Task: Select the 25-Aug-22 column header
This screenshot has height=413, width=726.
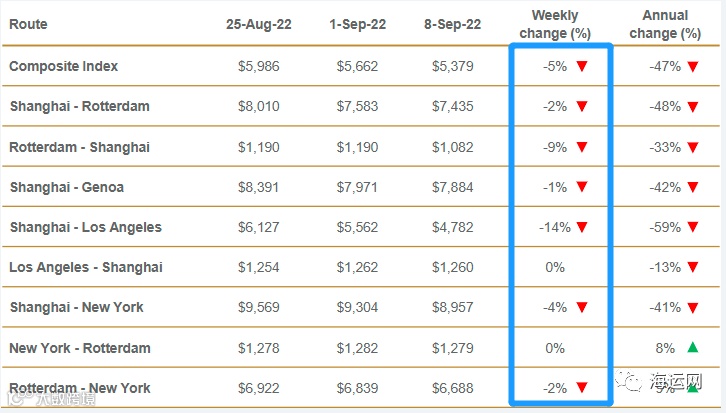Action: [x=257, y=24]
